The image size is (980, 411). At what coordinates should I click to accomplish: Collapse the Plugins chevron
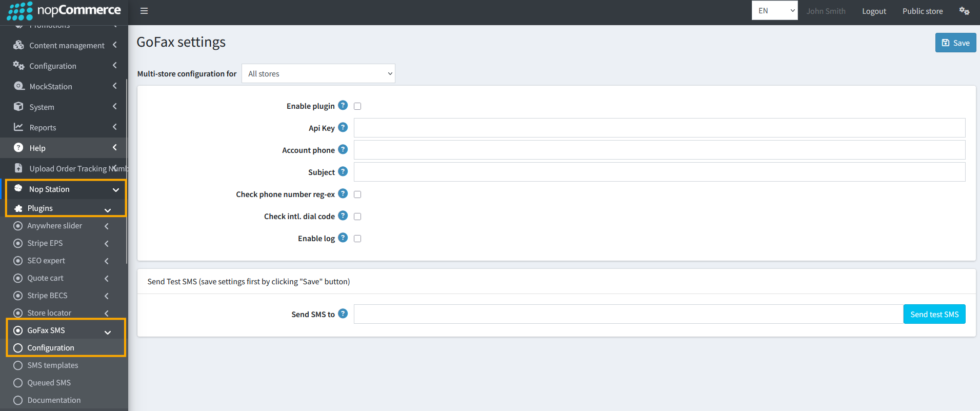108,210
